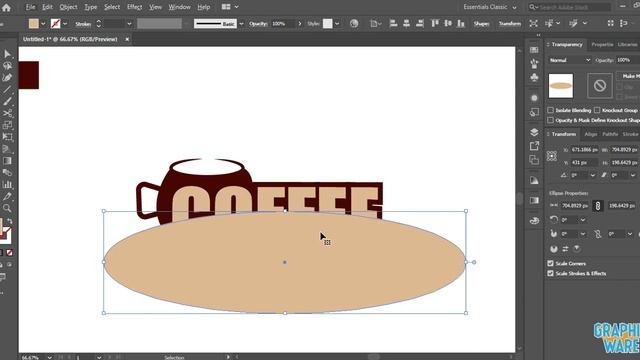Enable Opacity & Mask Define Knockout Shape
Screen dimensions: 640x360
551,120
